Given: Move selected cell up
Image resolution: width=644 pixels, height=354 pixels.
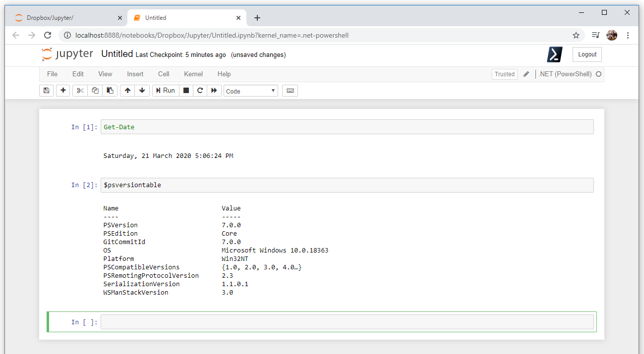Looking at the screenshot, I should click(x=127, y=91).
